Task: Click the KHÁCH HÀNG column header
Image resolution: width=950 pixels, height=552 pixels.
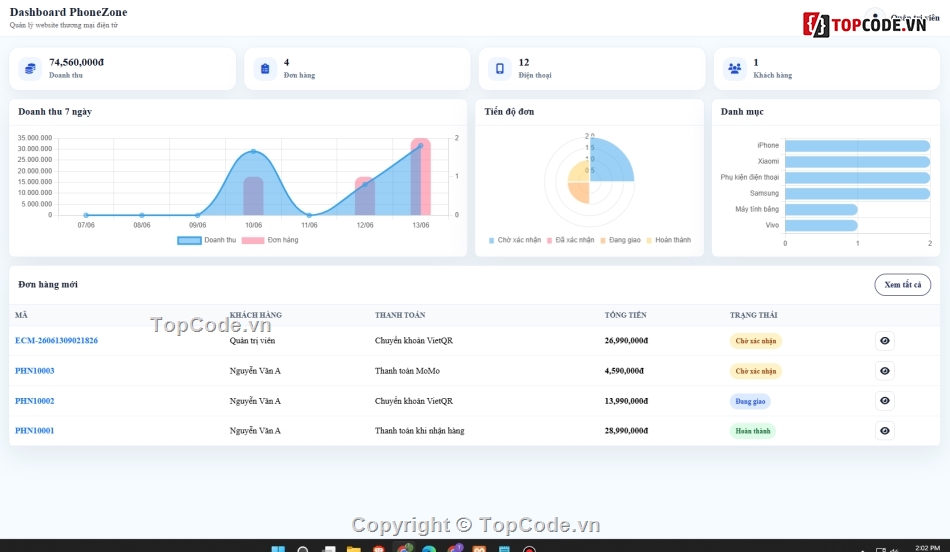Action: 256,315
